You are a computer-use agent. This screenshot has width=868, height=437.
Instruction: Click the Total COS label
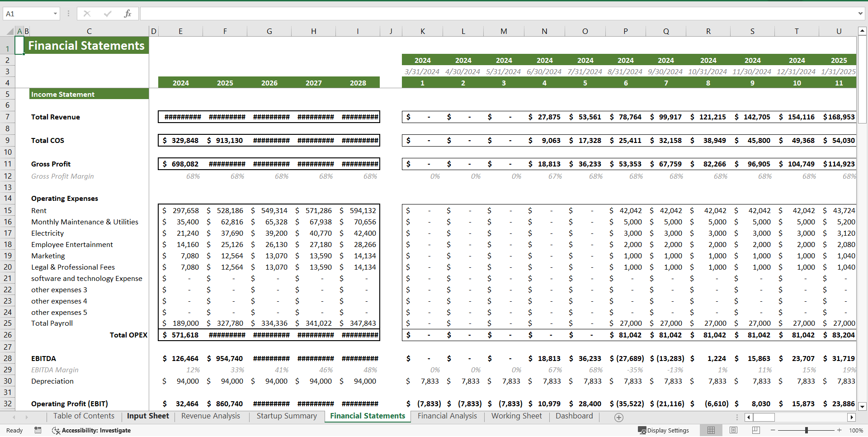[47, 141]
